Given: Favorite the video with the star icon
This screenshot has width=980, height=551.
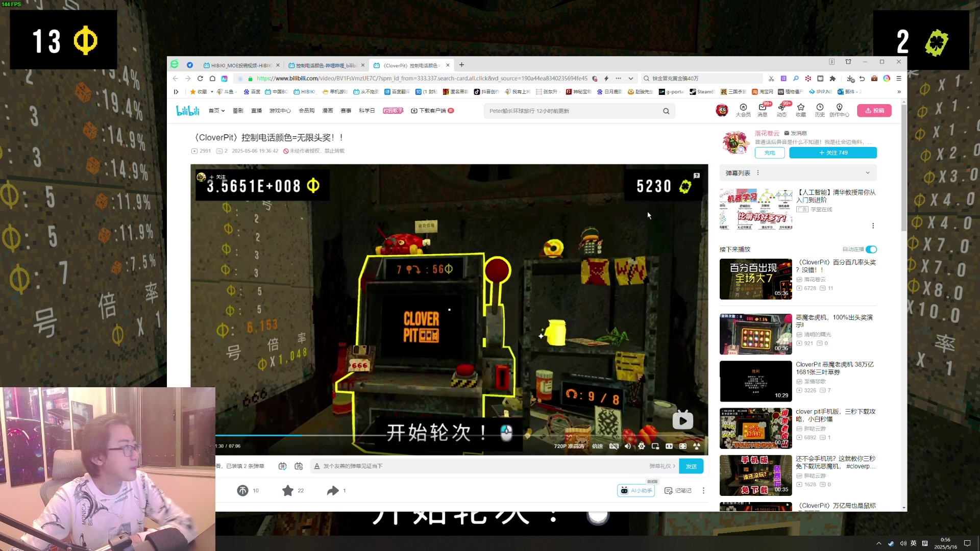Looking at the screenshot, I should [x=288, y=491].
